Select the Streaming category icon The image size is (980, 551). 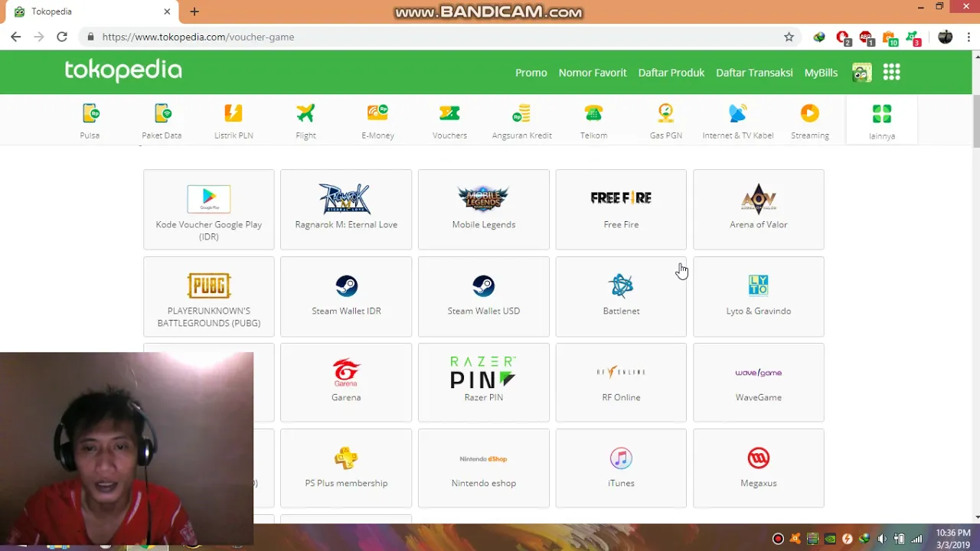tap(809, 121)
